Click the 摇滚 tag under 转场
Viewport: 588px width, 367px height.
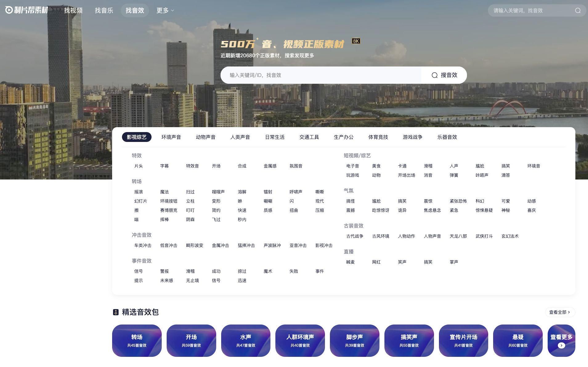click(139, 192)
